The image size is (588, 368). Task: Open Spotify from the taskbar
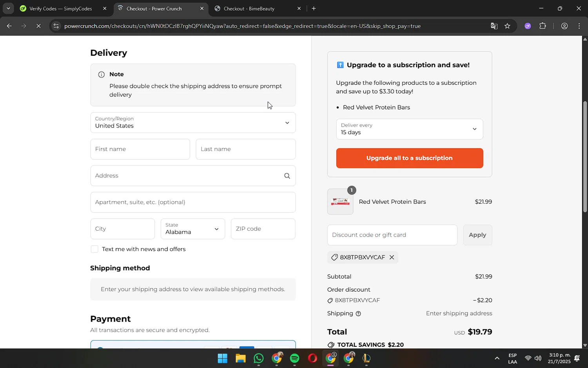[294, 358]
